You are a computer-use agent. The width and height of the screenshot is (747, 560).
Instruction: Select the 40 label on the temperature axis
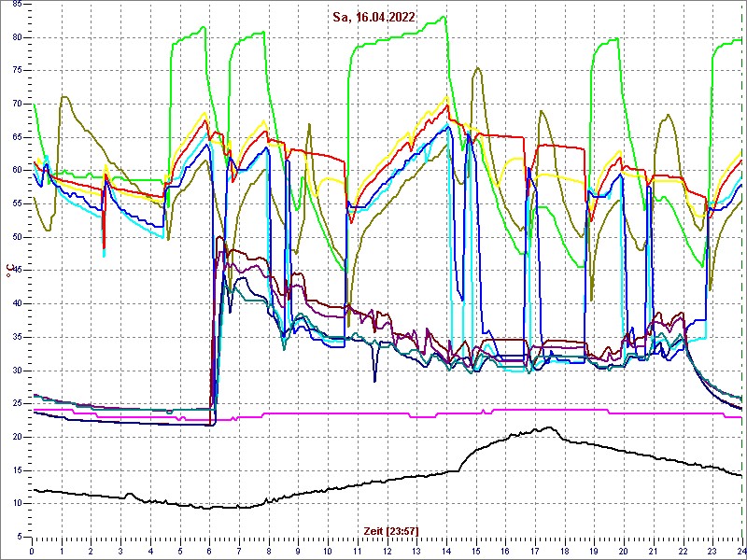17,304
